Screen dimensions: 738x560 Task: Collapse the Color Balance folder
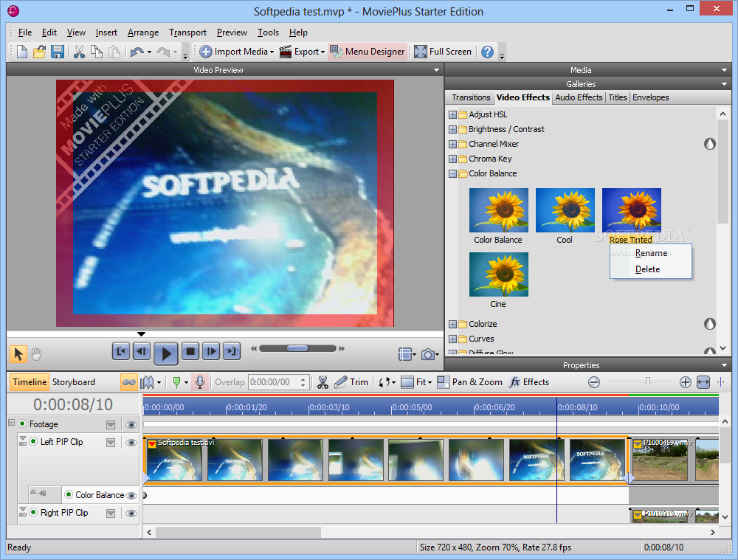452,173
